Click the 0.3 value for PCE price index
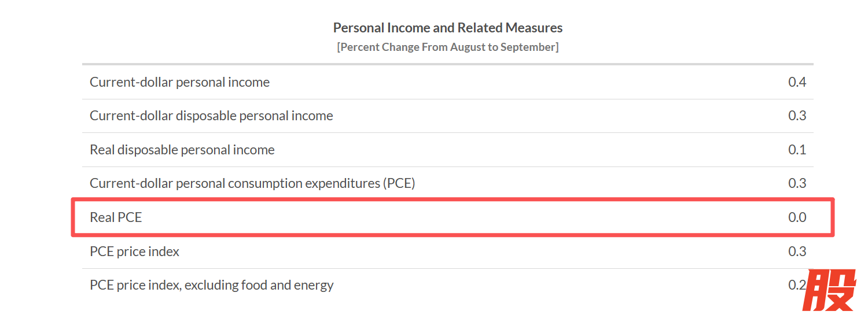Screen dimensions: 868x322 (x=797, y=251)
